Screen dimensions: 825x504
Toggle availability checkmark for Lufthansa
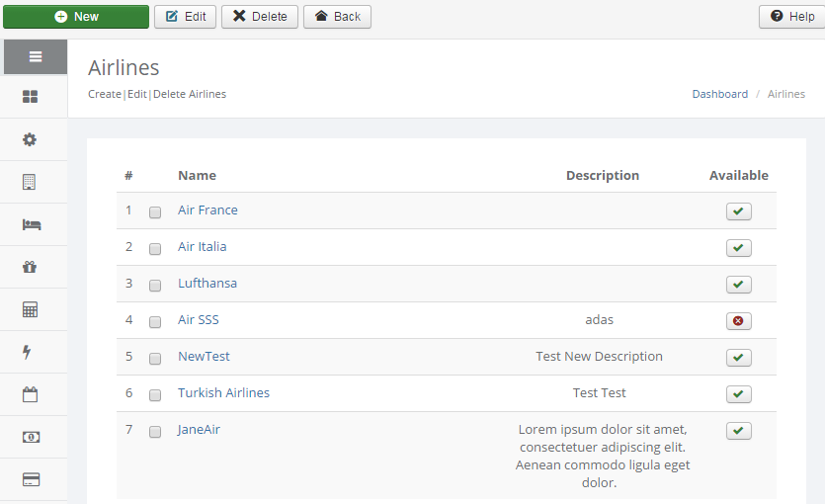739,285
